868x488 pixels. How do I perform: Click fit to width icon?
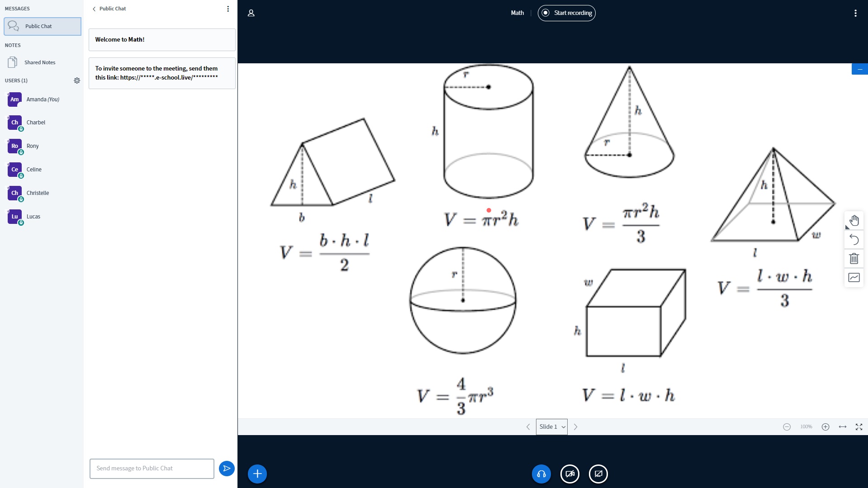(x=842, y=427)
